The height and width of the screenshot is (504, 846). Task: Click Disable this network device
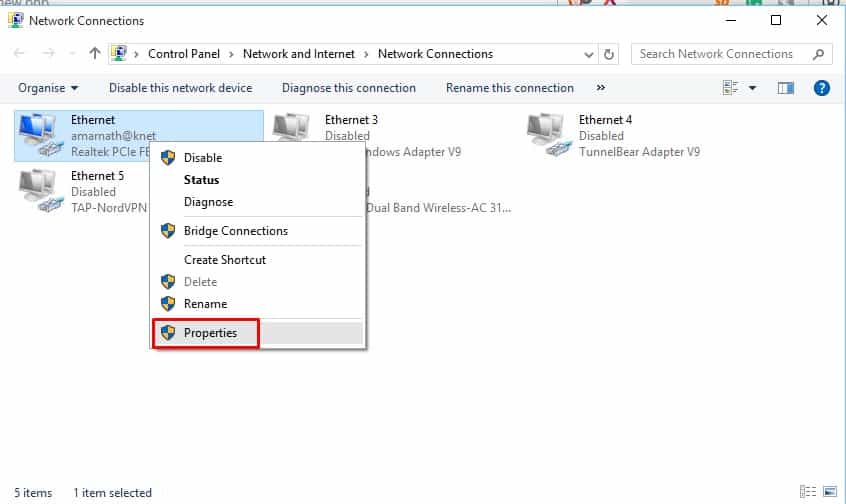pyautogui.click(x=180, y=88)
